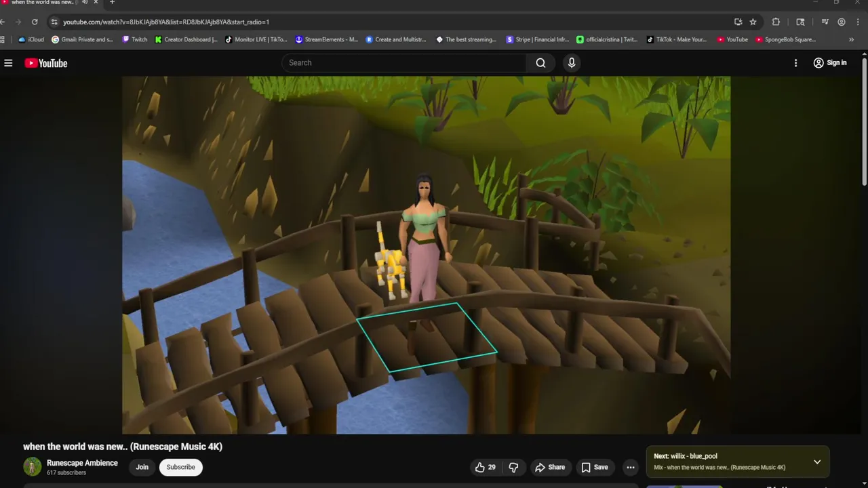Screen dimensions: 868x488
Task: View site information icon in address bar
Action: tap(54, 22)
